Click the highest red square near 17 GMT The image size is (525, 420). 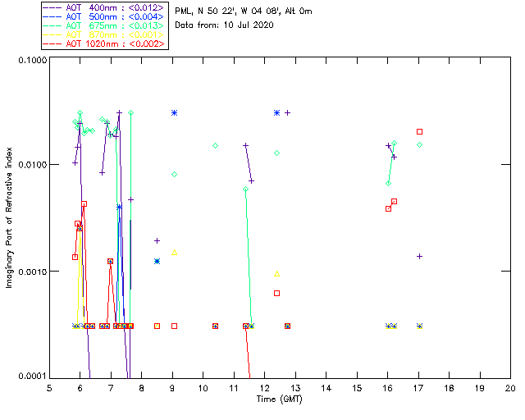coord(419,131)
